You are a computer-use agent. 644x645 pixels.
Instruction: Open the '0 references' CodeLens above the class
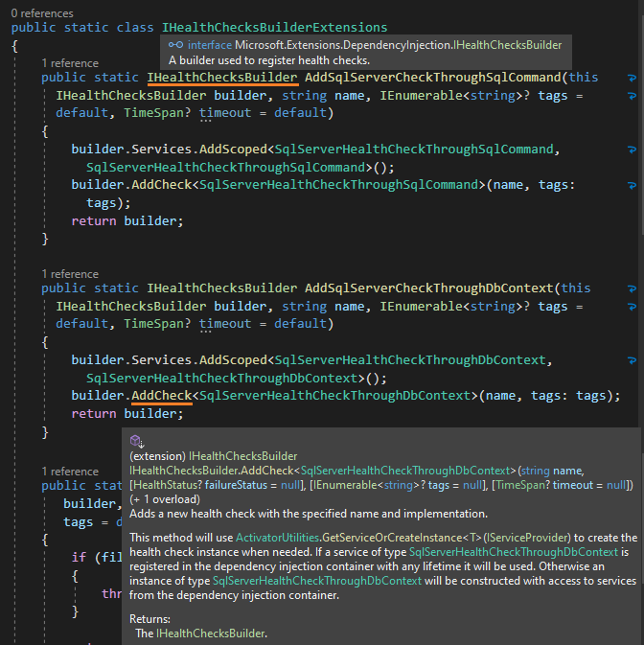coord(42,13)
